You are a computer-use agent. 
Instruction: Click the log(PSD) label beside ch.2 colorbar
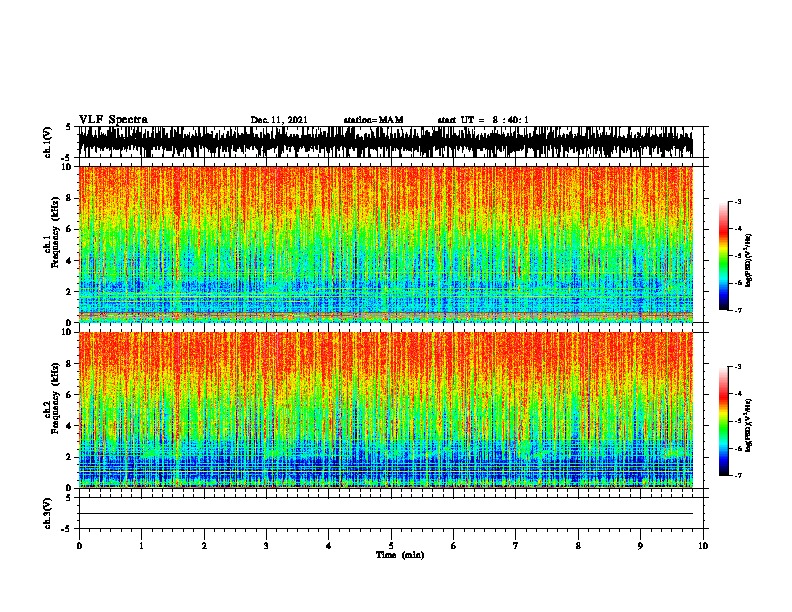(x=748, y=425)
